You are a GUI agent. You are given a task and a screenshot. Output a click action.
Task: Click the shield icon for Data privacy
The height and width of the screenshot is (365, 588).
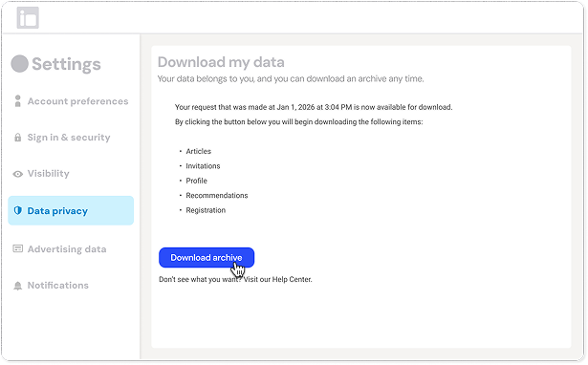[x=17, y=210]
